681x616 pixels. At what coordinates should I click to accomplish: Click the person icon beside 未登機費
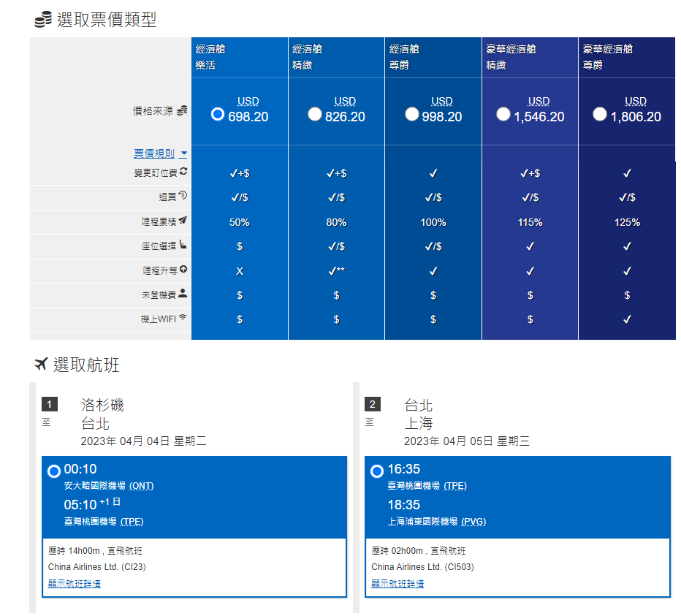pos(183,294)
